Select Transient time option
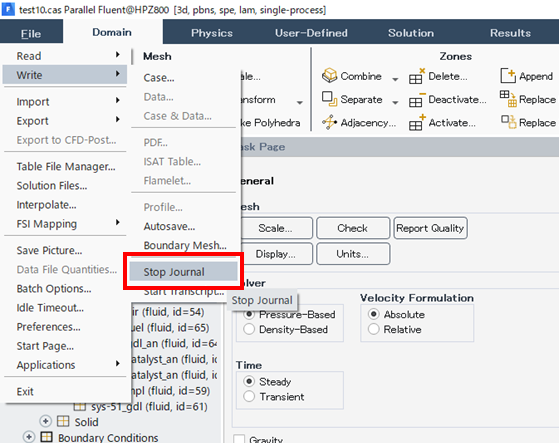559x443 pixels. pos(249,396)
